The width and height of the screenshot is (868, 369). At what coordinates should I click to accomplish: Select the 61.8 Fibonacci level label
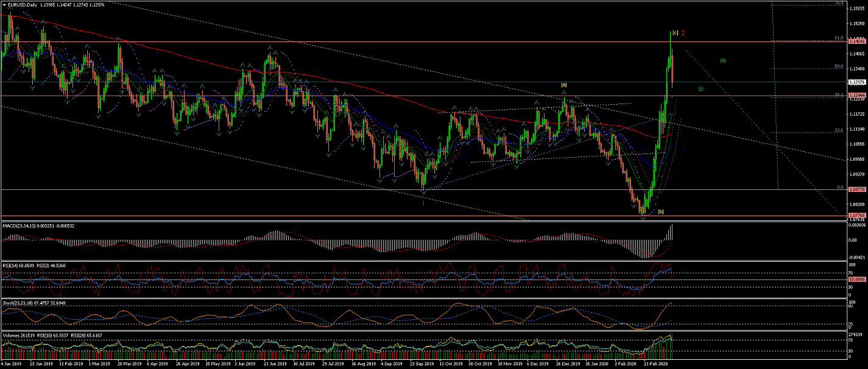[x=839, y=38]
